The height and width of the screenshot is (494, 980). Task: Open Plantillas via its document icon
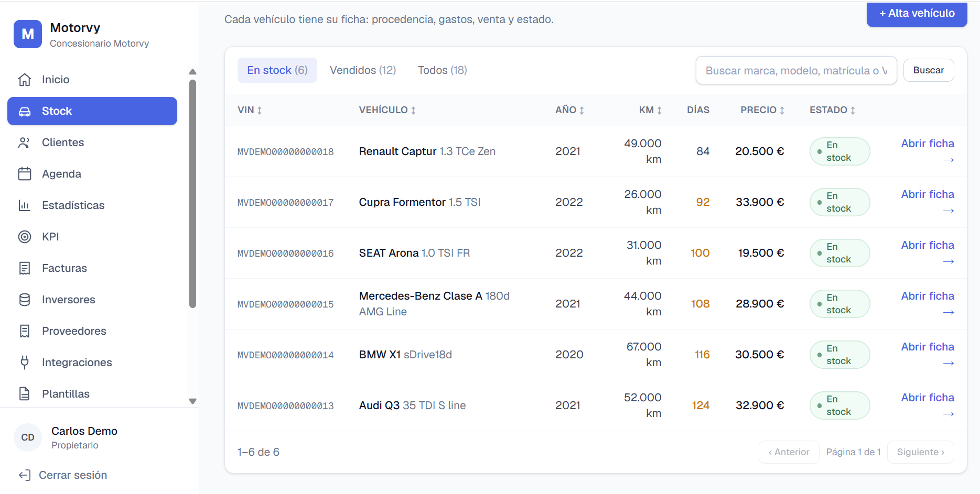25,394
